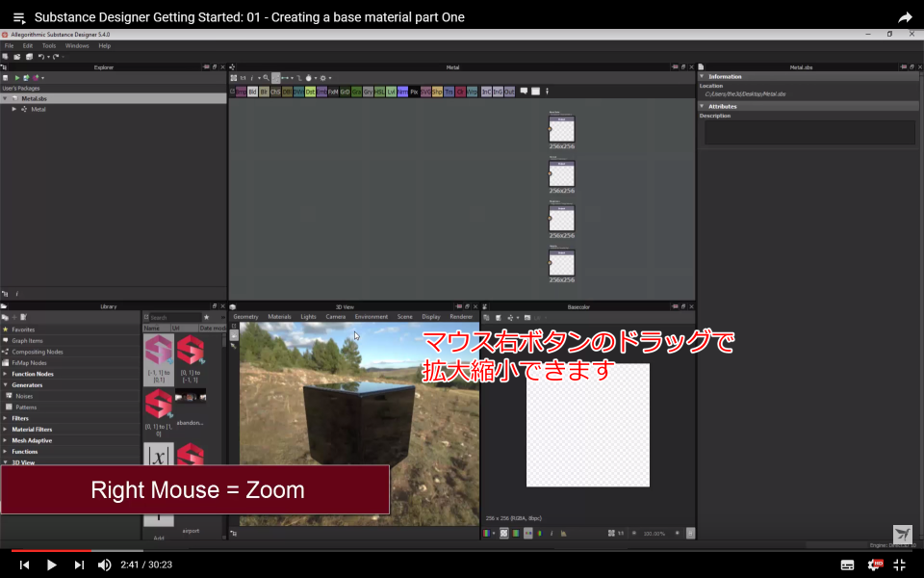The height and width of the screenshot is (578, 924).
Task: Add a Grayscale conversion (Gry) node
Action: (x=369, y=92)
